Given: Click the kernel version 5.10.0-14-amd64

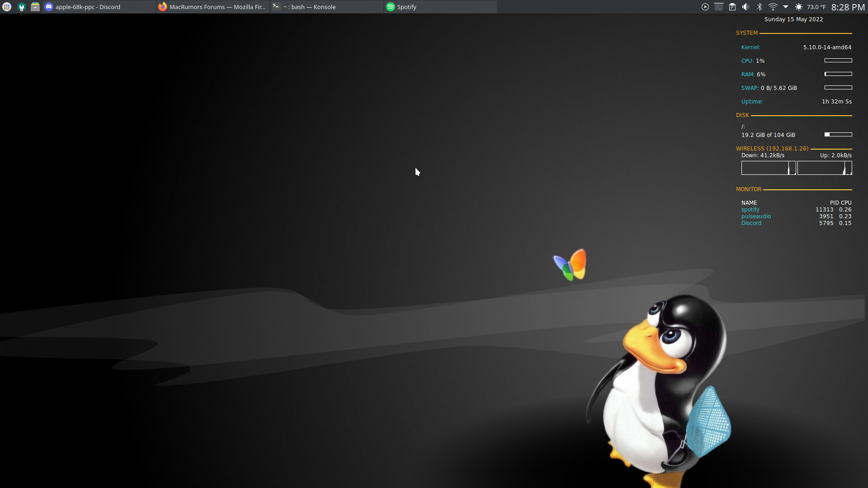Looking at the screenshot, I should 827,47.
